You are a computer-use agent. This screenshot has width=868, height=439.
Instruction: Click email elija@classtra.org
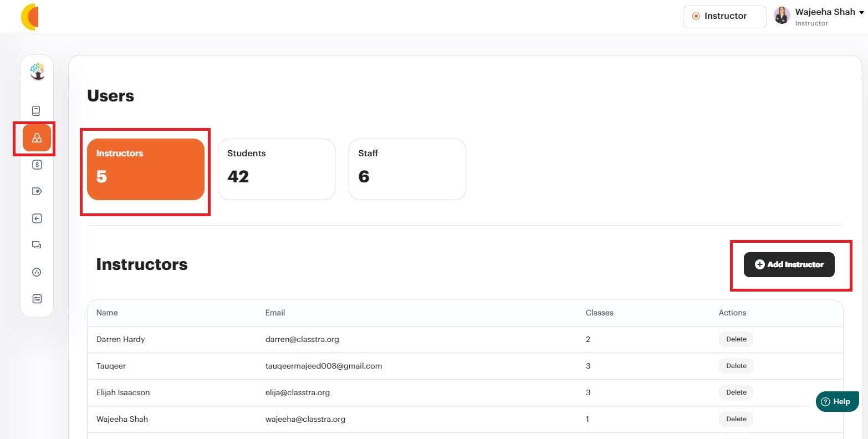tap(298, 392)
